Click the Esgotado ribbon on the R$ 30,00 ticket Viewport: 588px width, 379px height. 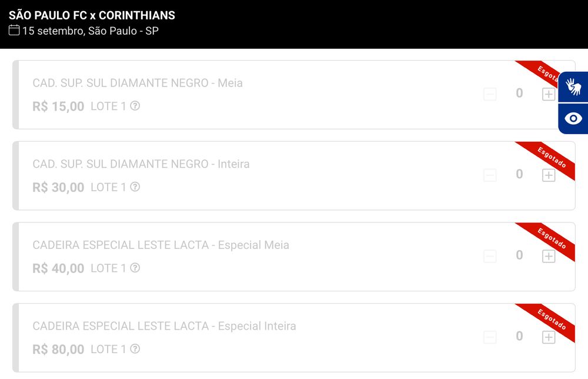click(552, 158)
